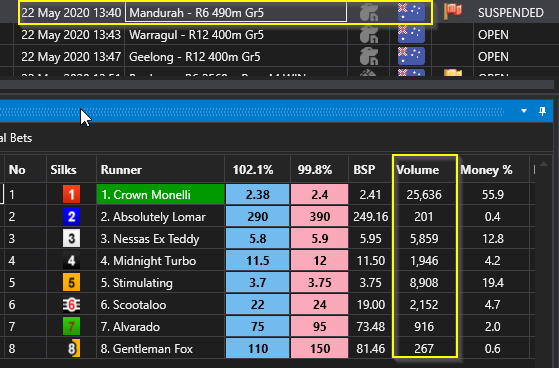Click lay price 150 for Gentleman Fox
The image size is (559, 368).
319,349
